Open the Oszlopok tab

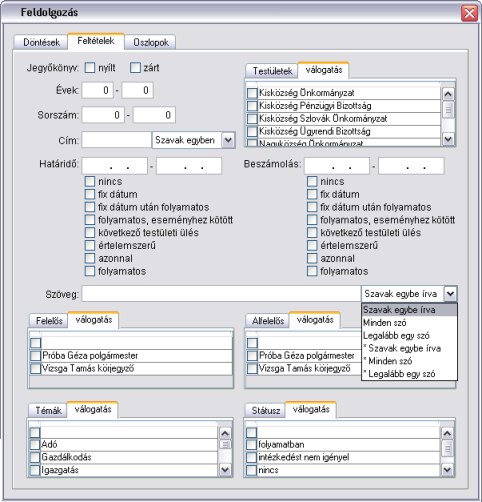click(150, 42)
